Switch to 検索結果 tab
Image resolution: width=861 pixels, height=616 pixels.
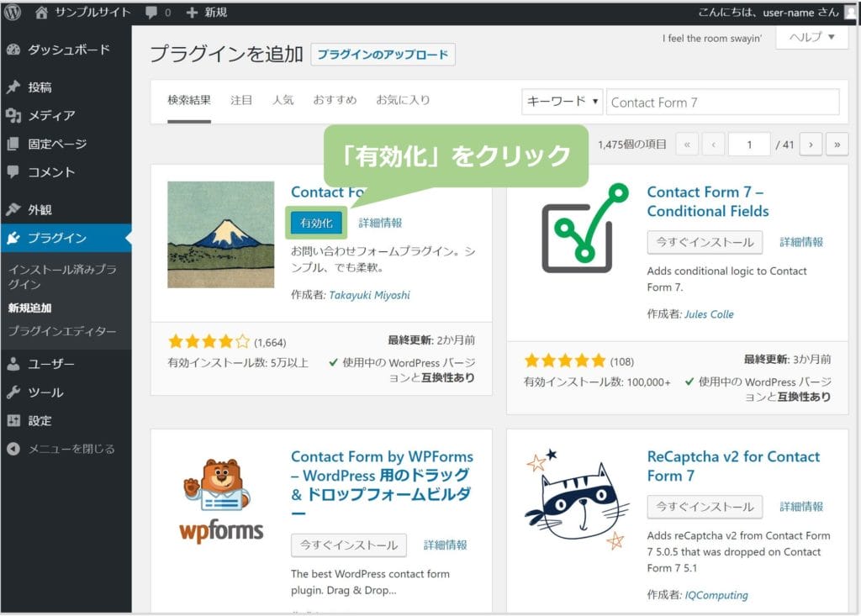pos(189,101)
